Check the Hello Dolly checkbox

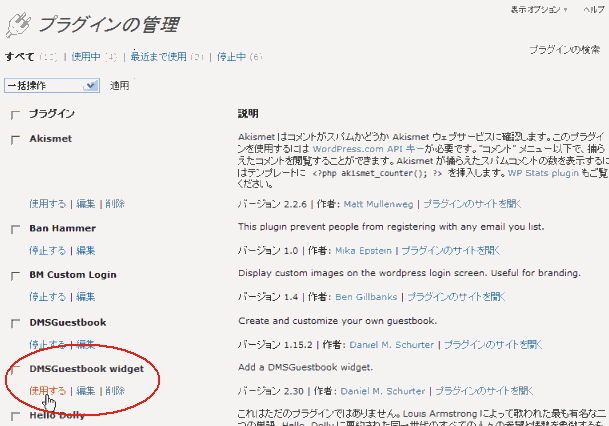pyautogui.click(x=15, y=417)
